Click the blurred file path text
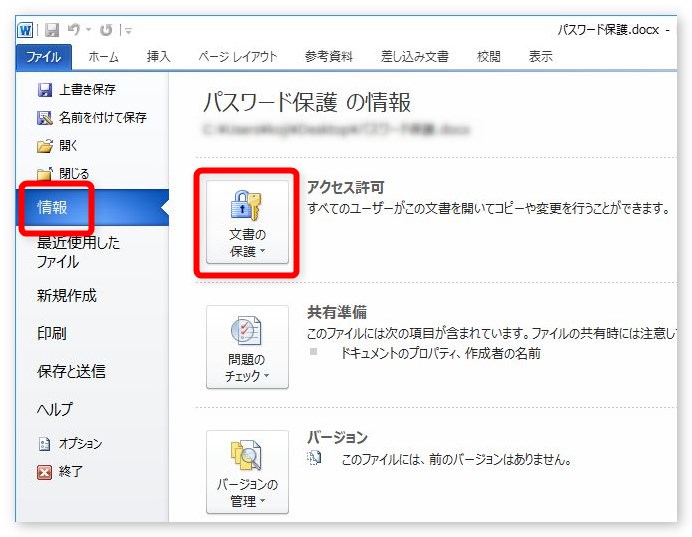692x537 pixels. 336,129
